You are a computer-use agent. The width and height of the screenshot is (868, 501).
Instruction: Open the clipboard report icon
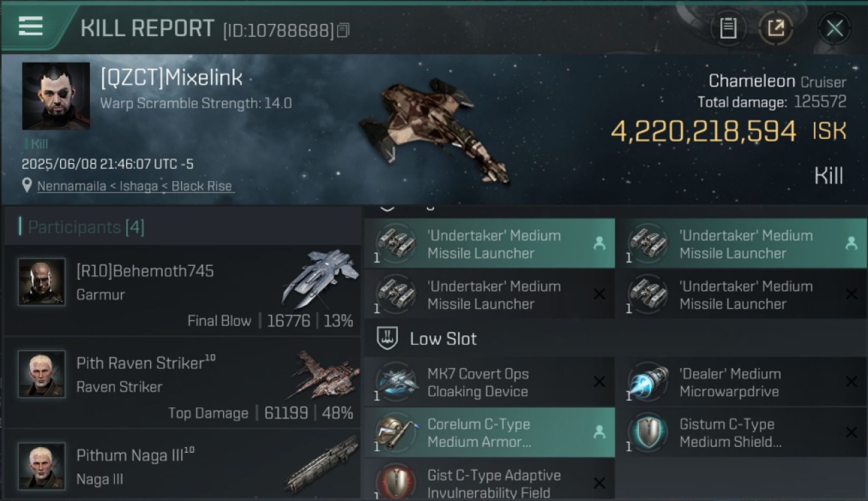728,28
